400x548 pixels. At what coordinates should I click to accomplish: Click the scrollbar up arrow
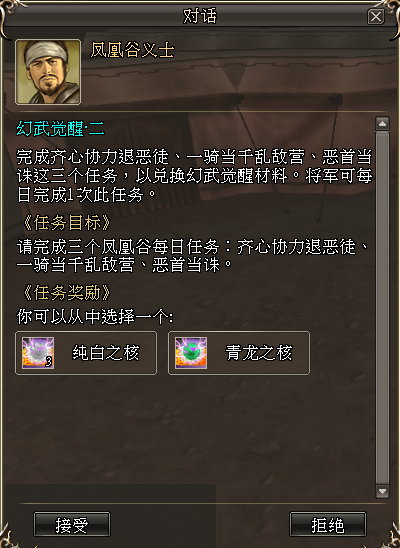[x=382, y=124]
